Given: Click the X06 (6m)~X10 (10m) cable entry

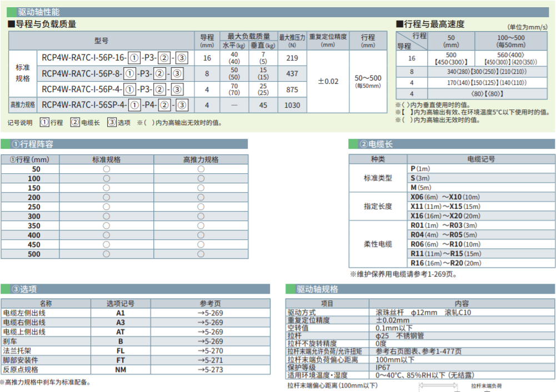Looking at the screenshot, I should tap(445, 197).
